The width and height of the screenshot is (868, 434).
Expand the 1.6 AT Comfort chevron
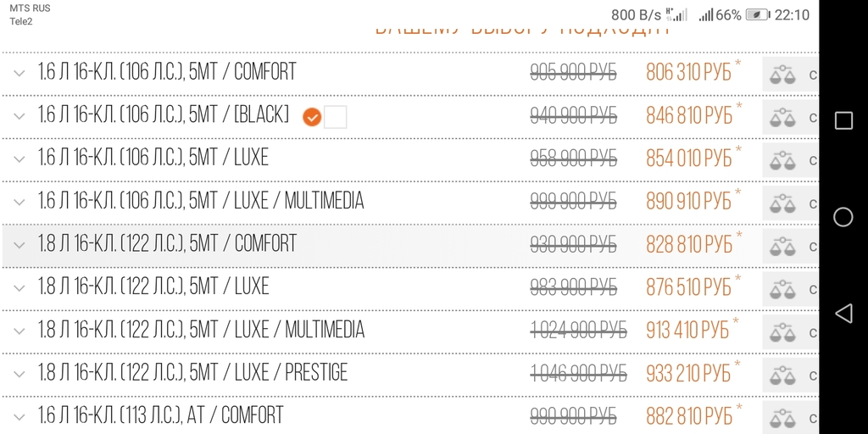tap(19, 417)
